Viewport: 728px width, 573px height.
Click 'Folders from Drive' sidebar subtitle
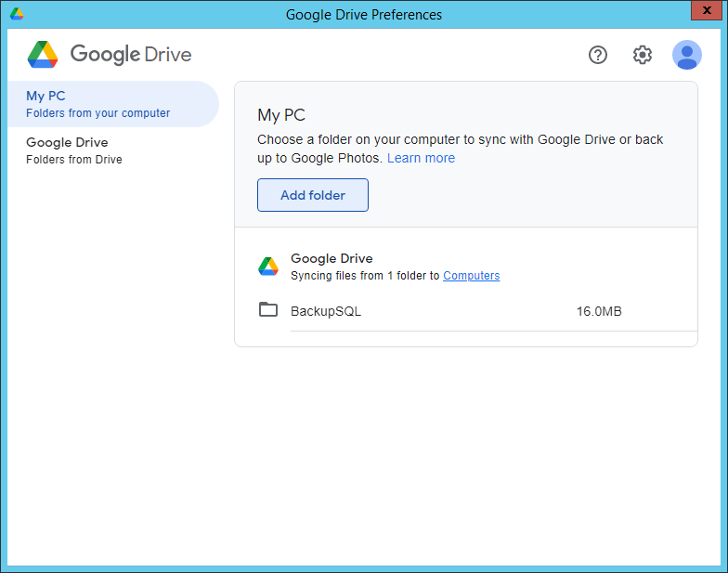point(74,160)
